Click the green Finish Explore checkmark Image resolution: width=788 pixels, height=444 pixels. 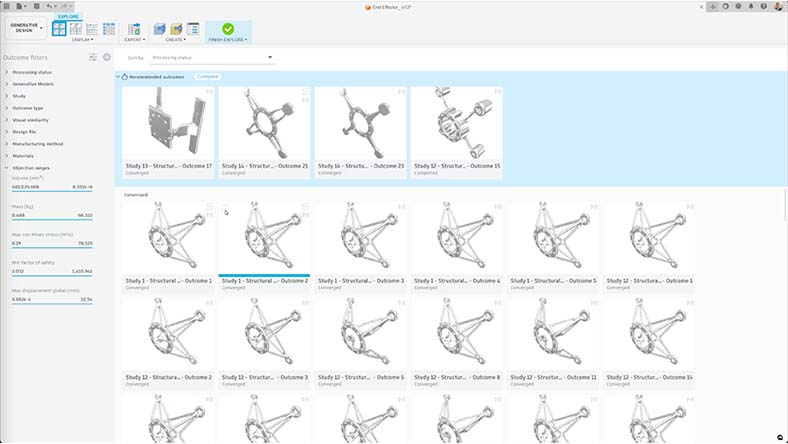click(x=228, y=29)
